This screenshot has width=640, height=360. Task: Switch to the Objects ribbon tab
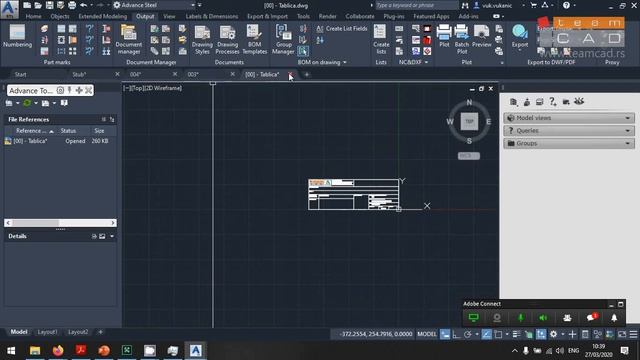tap(60, 16)
